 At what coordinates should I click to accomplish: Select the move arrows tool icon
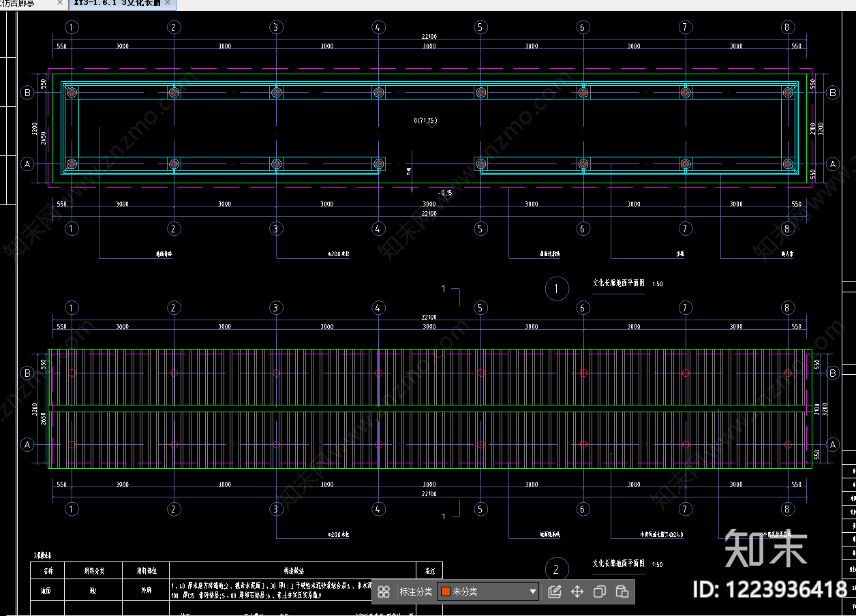point(577,591)
